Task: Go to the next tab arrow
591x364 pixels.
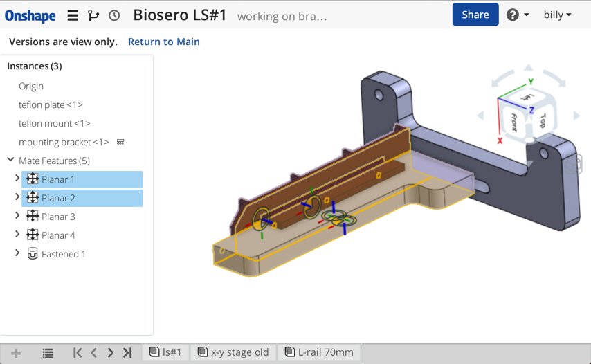Action: click(111, 353)
